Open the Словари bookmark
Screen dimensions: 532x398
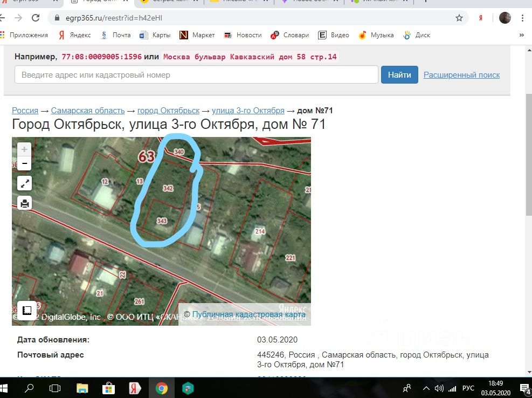point(289,35)
